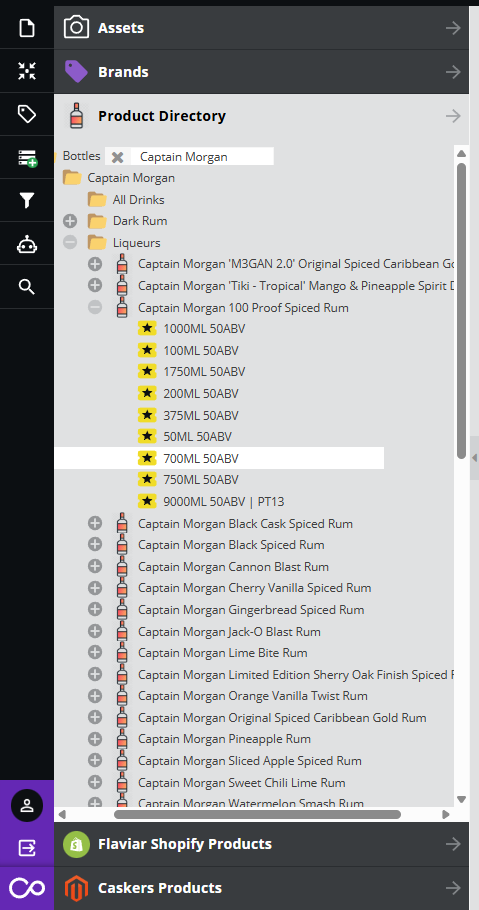Select the 750ML 50ABV variant

click(x=201, y=480)
